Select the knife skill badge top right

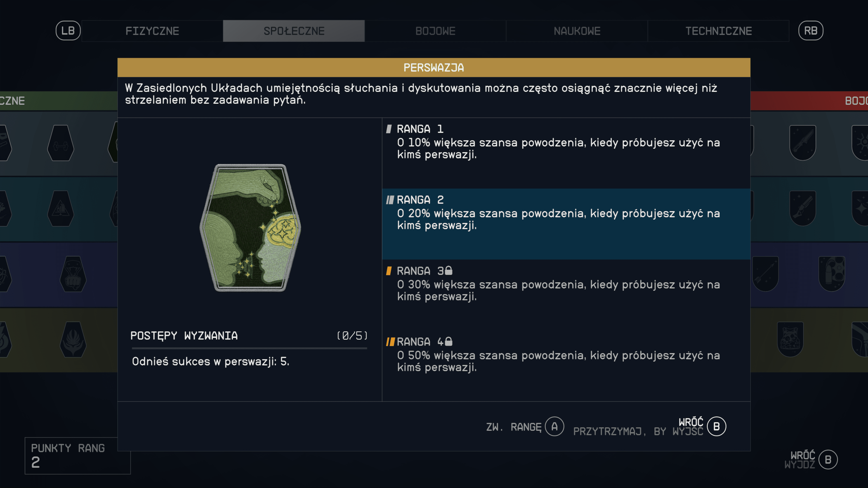[x=803, y=143]
